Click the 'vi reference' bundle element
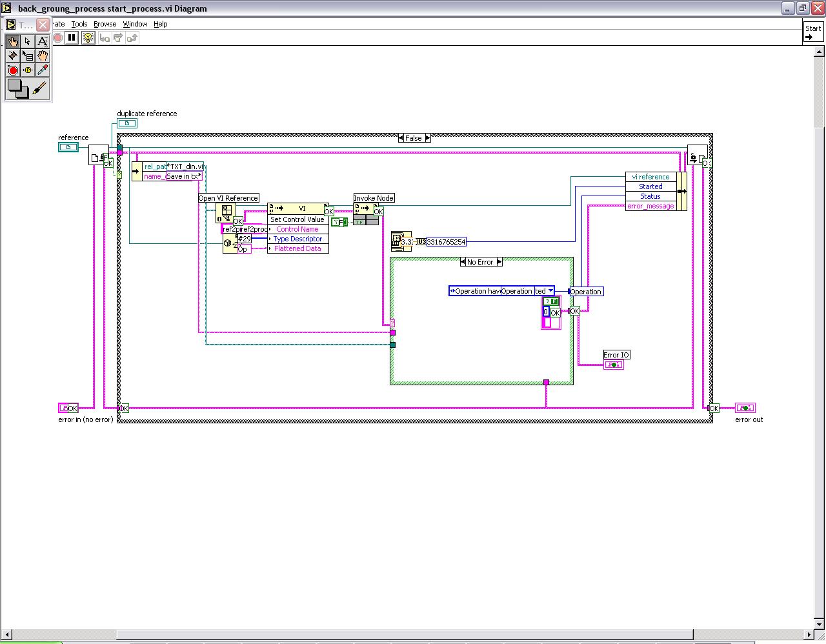 (651, 177)
